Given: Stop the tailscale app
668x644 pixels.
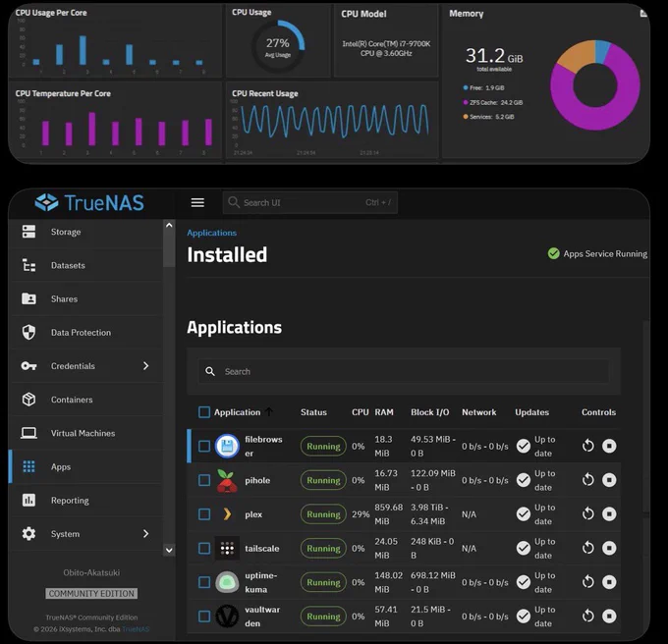Looking at the screenshot, I should tap(609, 548).
